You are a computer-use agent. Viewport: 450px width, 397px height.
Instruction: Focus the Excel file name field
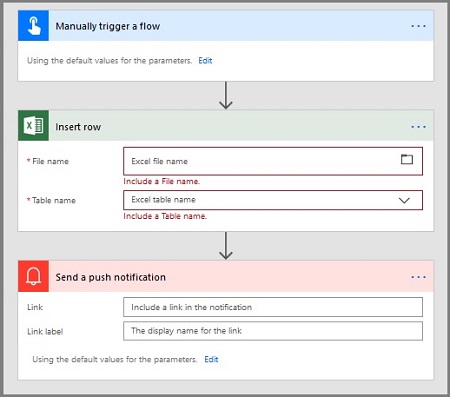273,161
